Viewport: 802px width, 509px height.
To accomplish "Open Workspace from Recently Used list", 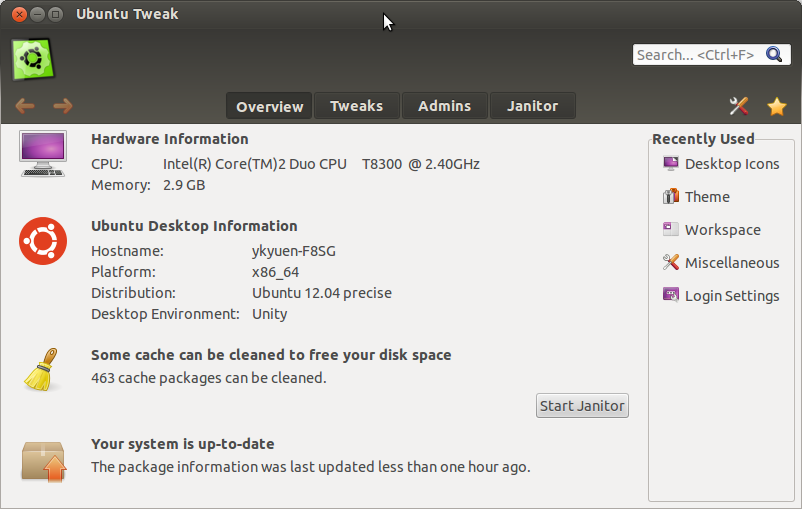I will (x=722, y=230).
